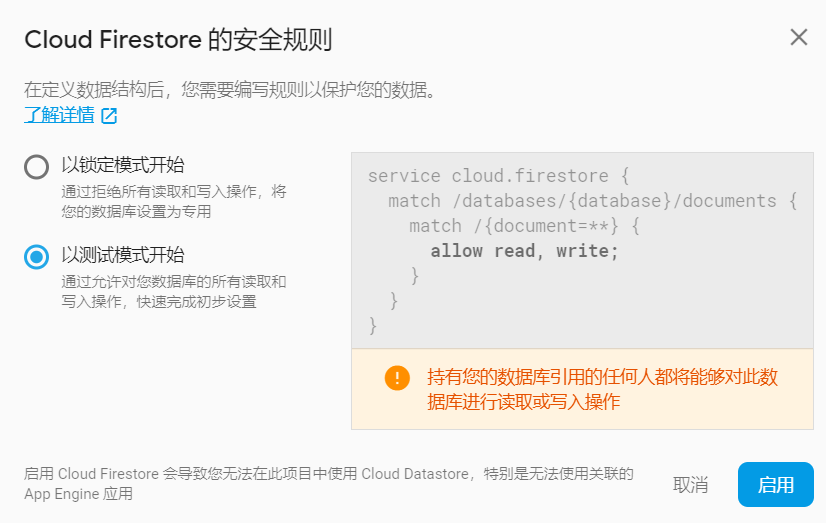Click the 以锁定模式开始 label text

(123, 165)
